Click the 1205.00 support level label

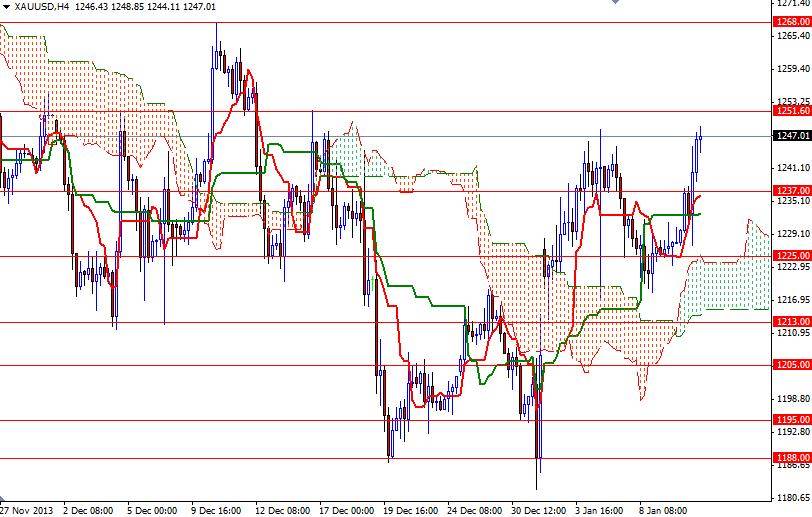click(x=792, y=365)
